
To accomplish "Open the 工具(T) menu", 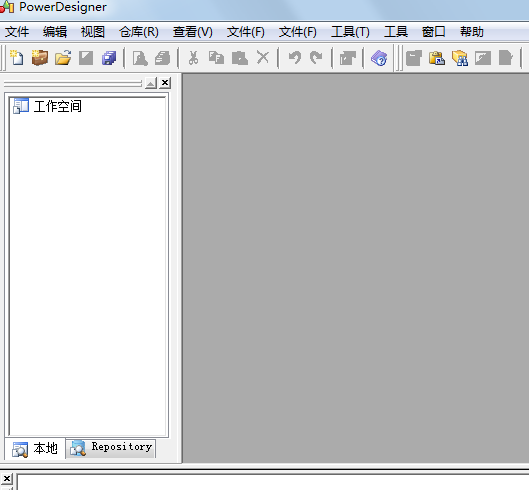I will click(x=350, y=32).
